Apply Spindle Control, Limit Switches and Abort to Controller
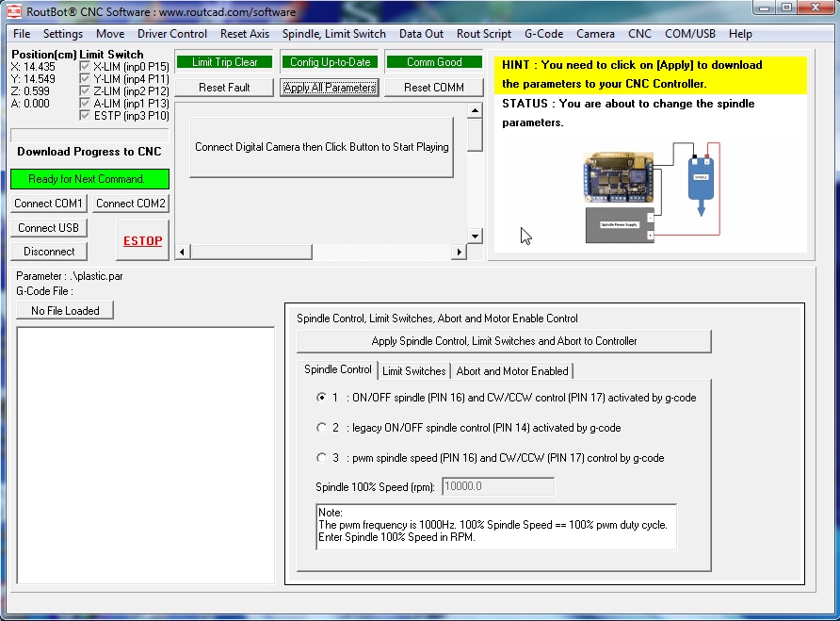 pos(504,341)
